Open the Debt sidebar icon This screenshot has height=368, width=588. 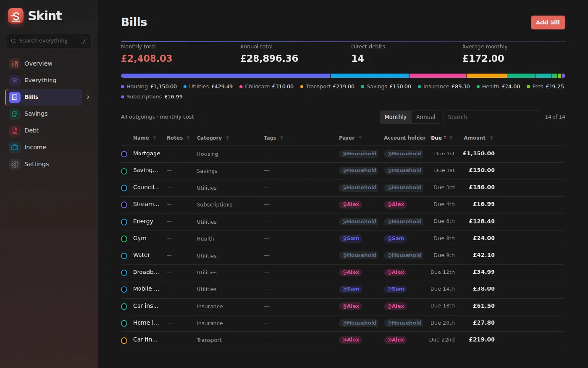[15, 130]
